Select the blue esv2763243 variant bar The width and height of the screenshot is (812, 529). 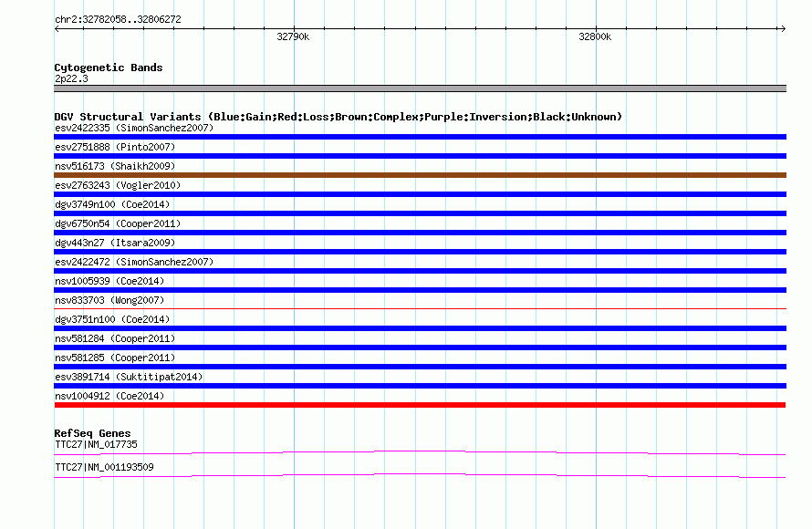(x=420, y=194)
